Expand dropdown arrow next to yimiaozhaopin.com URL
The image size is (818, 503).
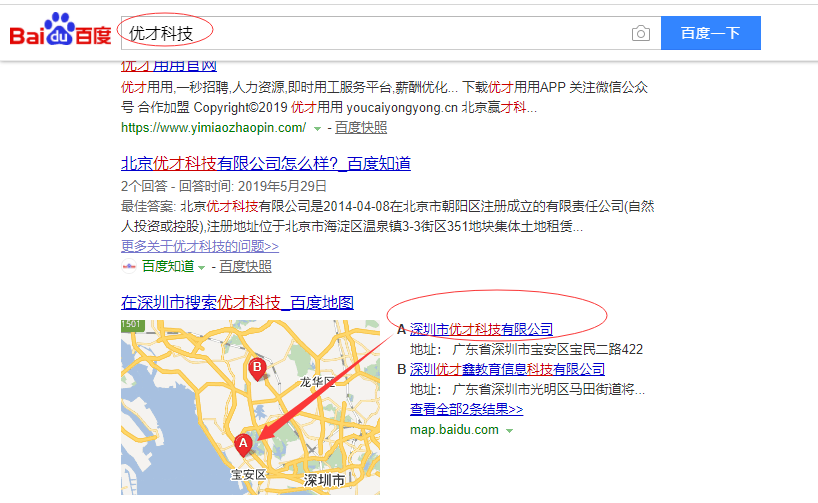(x=317, y=128)
